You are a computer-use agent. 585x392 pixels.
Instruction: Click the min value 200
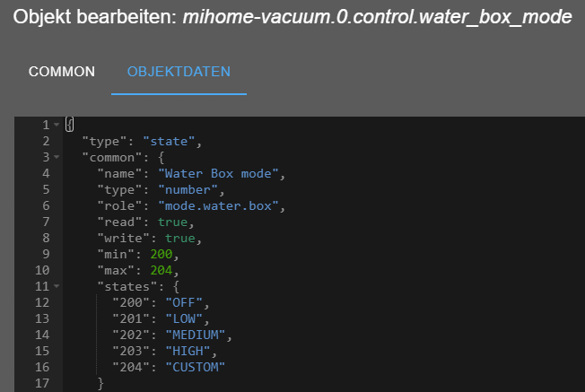pos(162,254)
